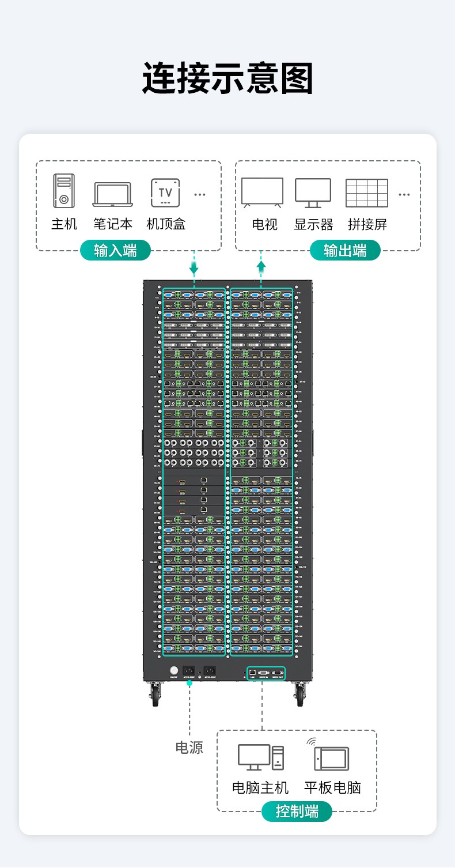Click the desktop PC icon above 电脑主机

(x=261, y=757)
